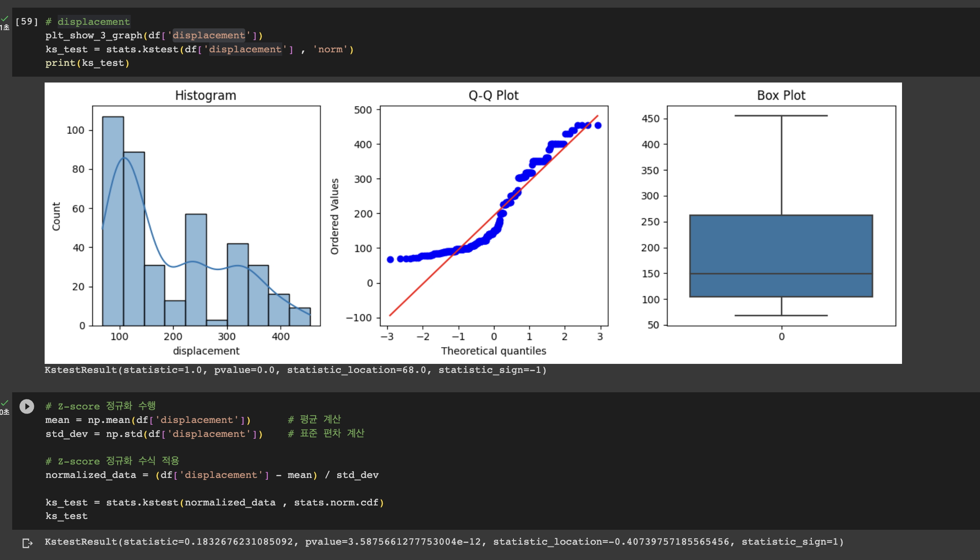Place cursor on the plt_show_3_graph code line

click(x=153, y=36)
